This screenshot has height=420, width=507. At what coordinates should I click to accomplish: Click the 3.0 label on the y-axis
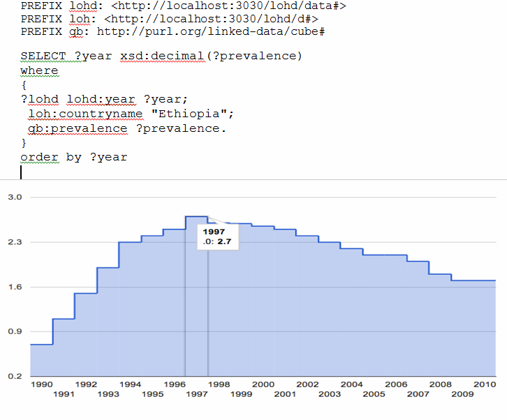pyautogui.click(x=15, y=197)
